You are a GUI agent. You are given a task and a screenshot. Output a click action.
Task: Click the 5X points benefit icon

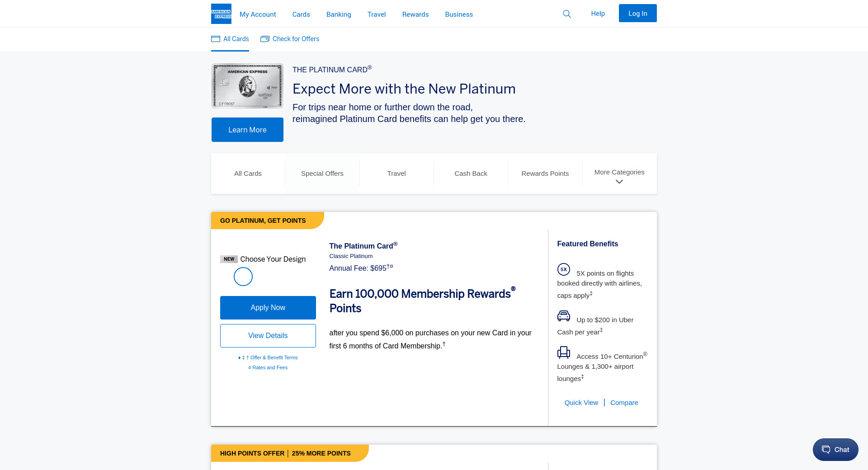[564, 269]
